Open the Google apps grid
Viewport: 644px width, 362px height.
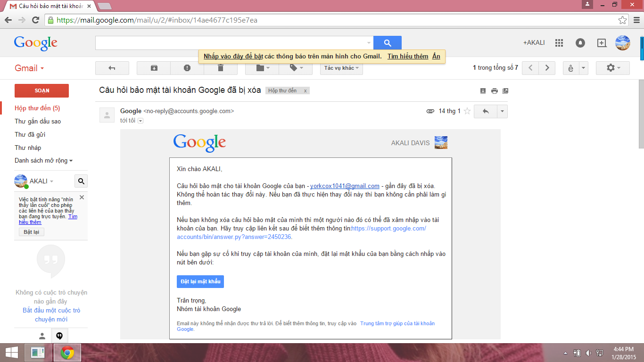559,43
